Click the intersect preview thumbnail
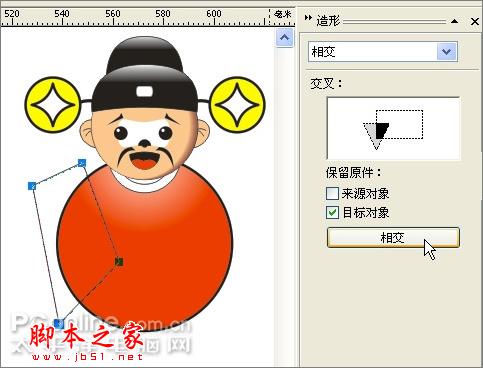This screenshot has width=483, height=368. click(393, 128)
